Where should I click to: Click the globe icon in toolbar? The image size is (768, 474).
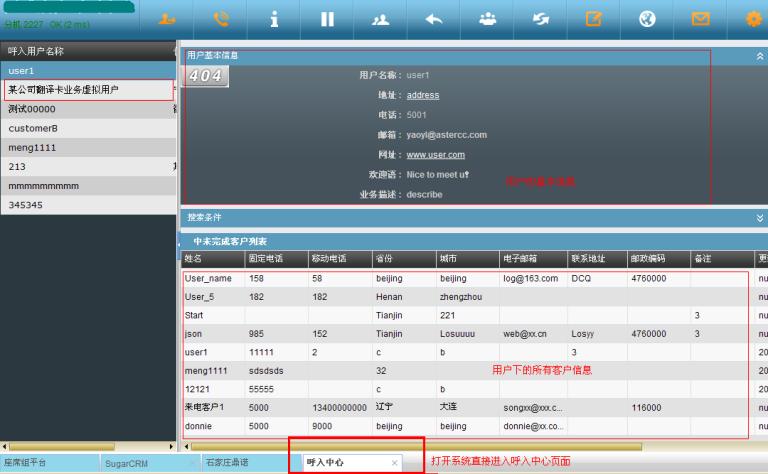pos(647,18)
